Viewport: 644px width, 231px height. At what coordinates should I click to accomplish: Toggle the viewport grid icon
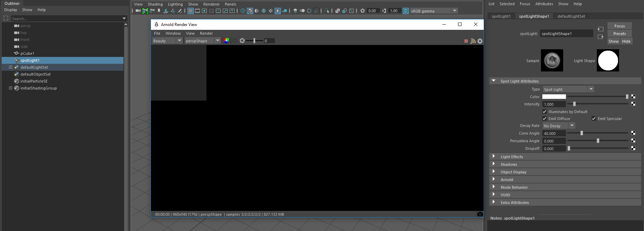tap(190, 11)
